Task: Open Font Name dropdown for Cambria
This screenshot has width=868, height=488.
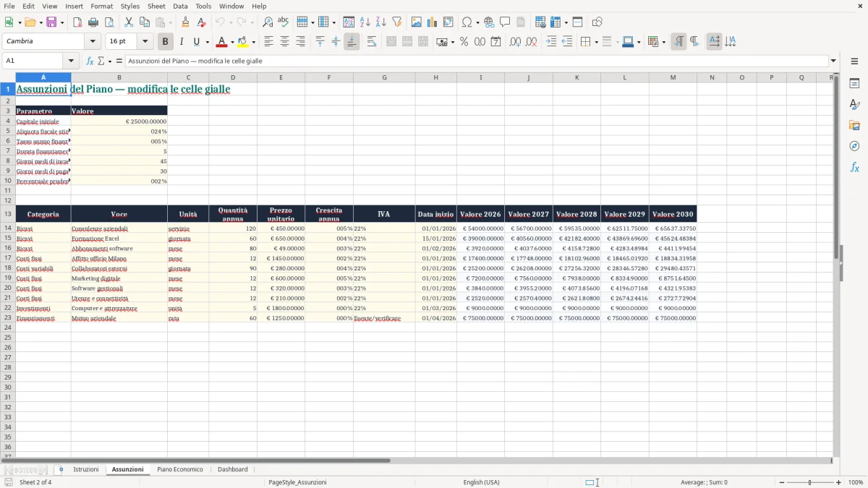Action: 92,41
